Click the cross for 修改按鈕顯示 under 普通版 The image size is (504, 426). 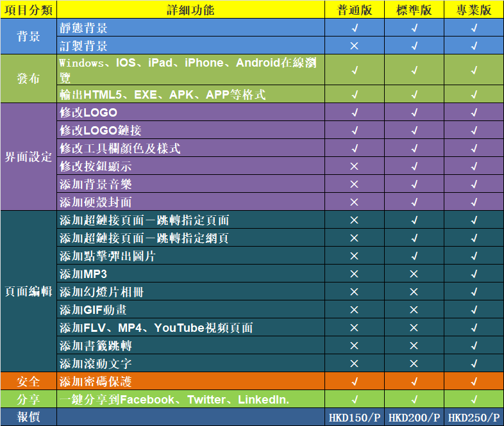pyautogui.click(x=354, y=167)
